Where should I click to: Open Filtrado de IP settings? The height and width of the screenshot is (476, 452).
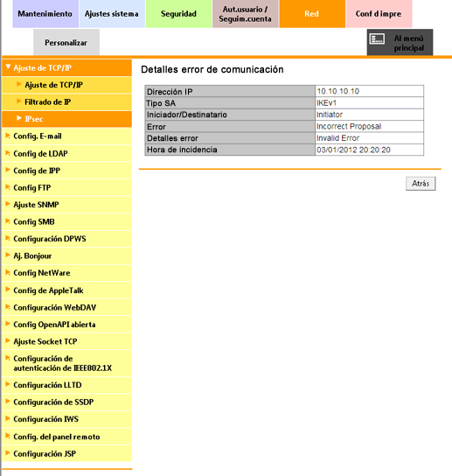pyautogui.click(x=66, y=101)
